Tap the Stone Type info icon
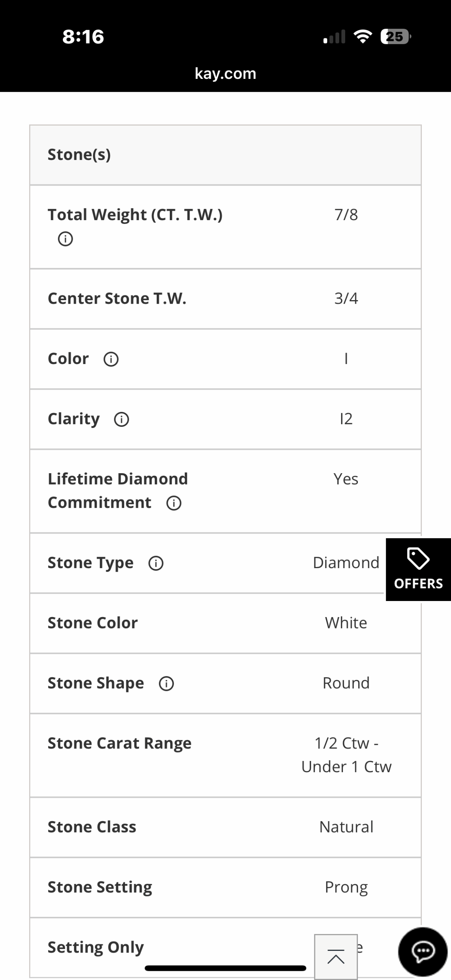Screen dimensions: 451x980 point(156,563)
